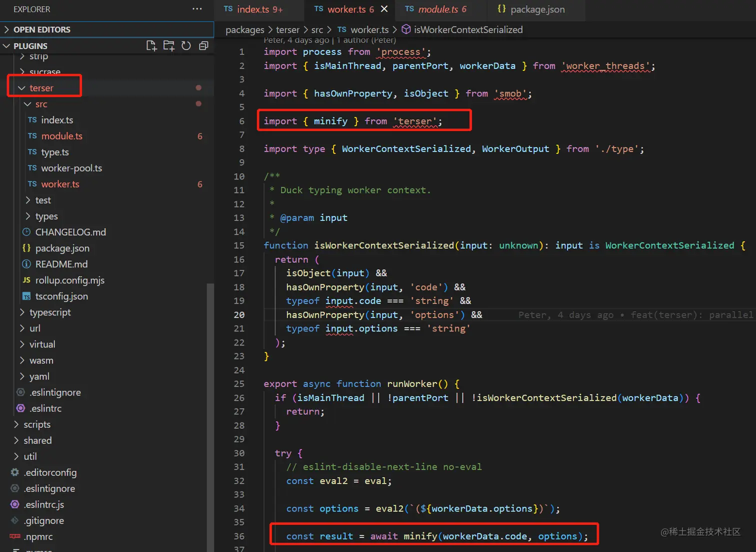Click the runWorker function name on line 25
The width and height of the screenshot is (756, 552).
pos(412,383)
